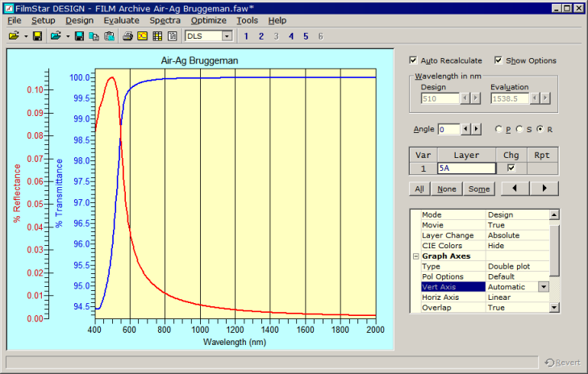Click the options list icon in toolbar
The height and width of the screenshot is (374, 588).
(173, 36)
